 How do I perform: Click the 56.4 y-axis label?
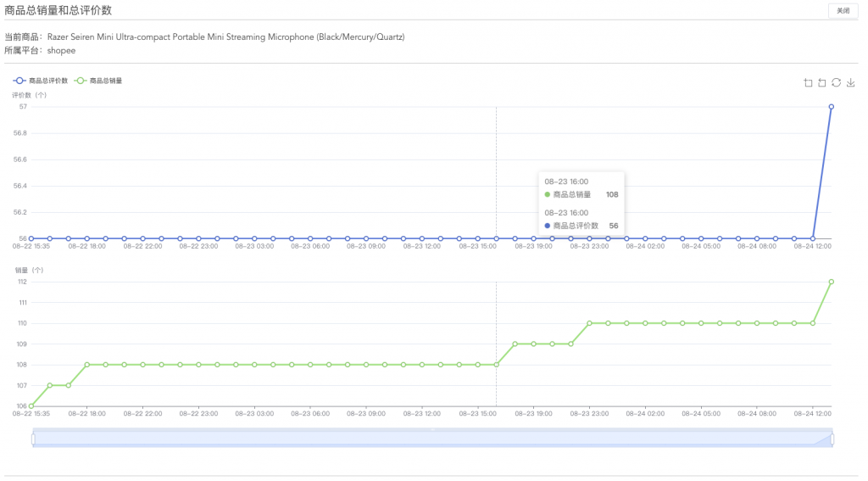(20, 186)
